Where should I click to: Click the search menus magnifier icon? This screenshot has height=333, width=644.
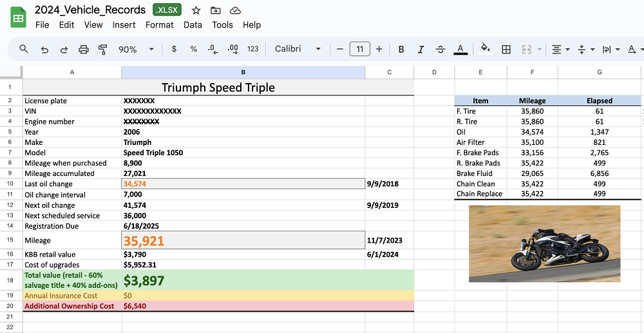tap(24, 49)
